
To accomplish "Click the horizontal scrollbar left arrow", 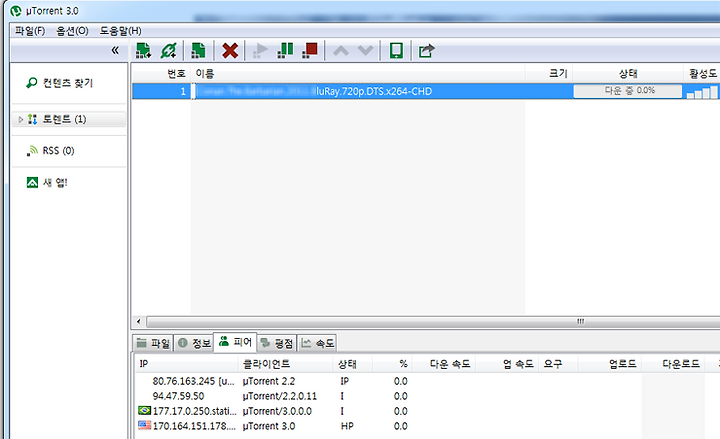I will pyautogui.click(x=139, y=321).
